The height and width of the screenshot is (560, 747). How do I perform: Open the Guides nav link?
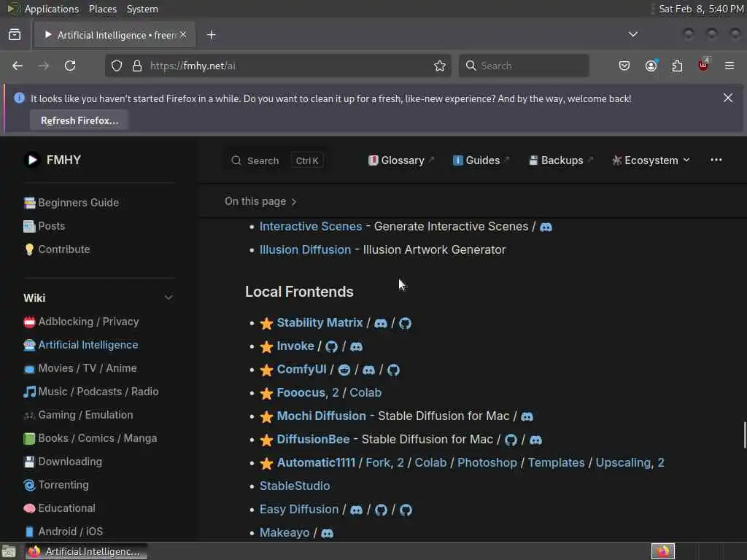pos(481,160)
